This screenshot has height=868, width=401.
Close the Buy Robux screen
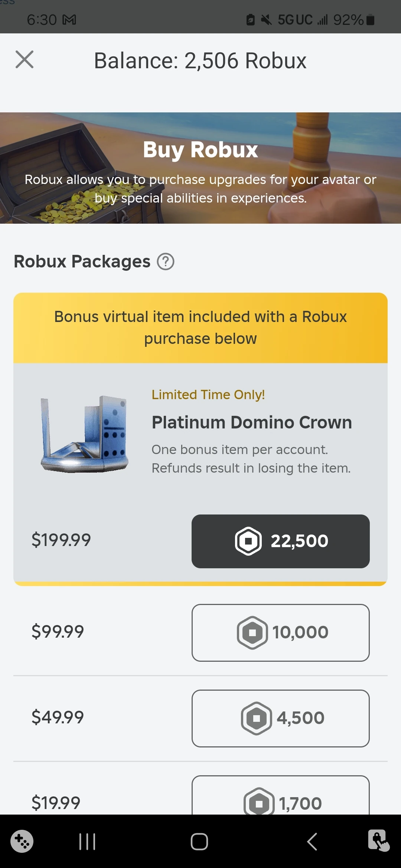click(24, 60)
